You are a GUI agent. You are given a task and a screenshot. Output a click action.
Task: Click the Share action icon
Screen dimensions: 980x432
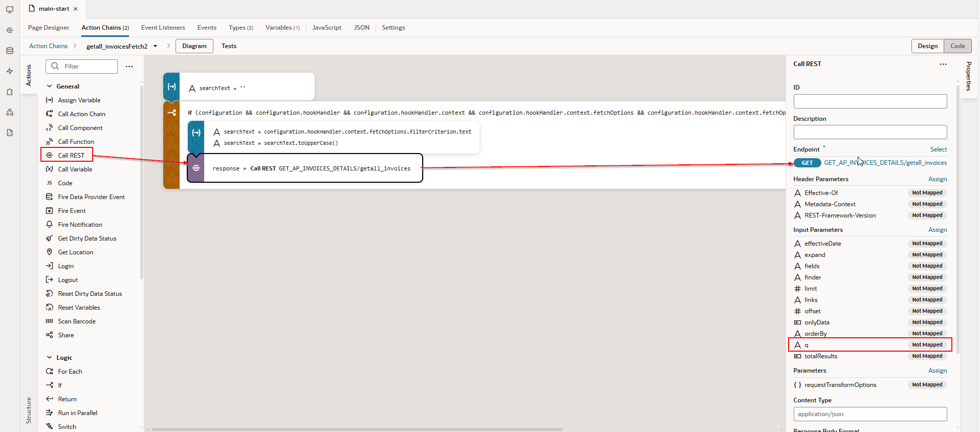[x=50, y=335]
